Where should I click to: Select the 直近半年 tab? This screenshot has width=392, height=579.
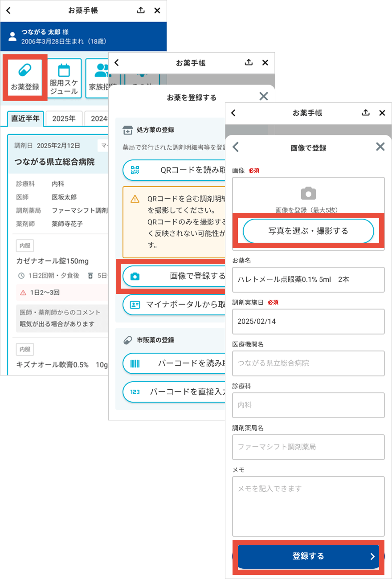pos(25,119)
